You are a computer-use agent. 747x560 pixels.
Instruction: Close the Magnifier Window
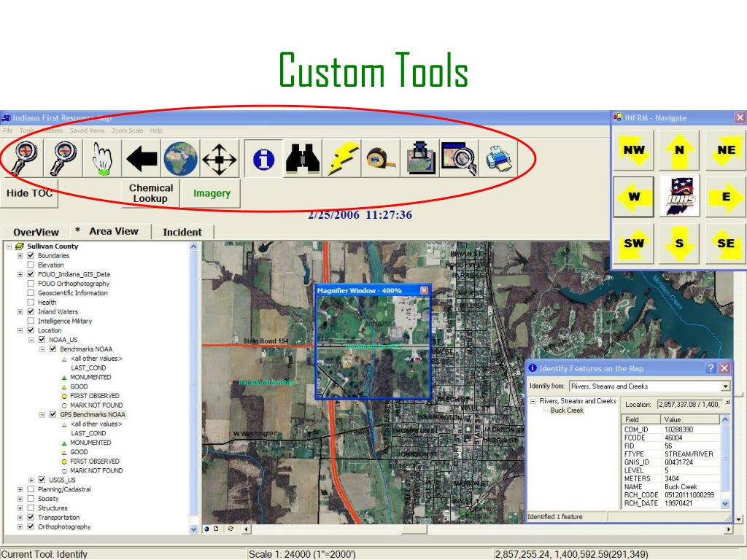[x=424, y=290]
